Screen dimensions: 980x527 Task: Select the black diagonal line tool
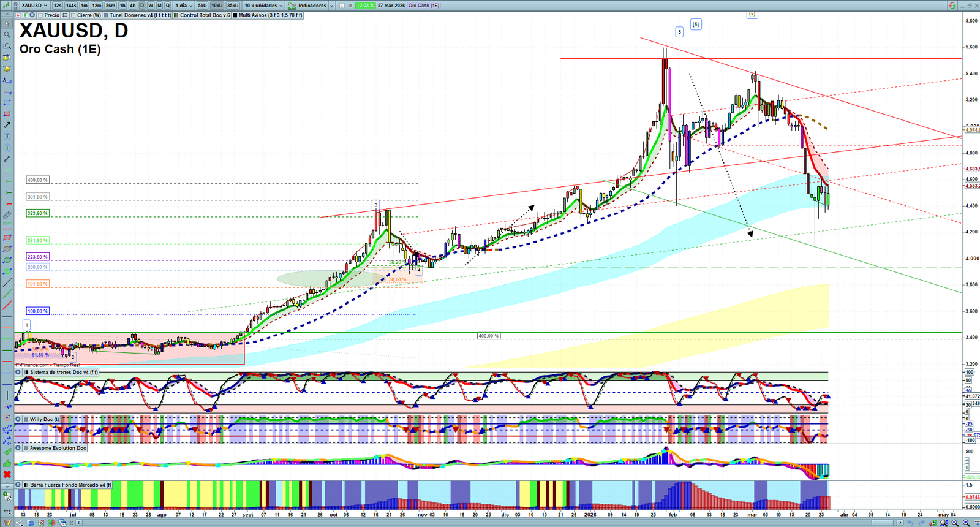7,282
